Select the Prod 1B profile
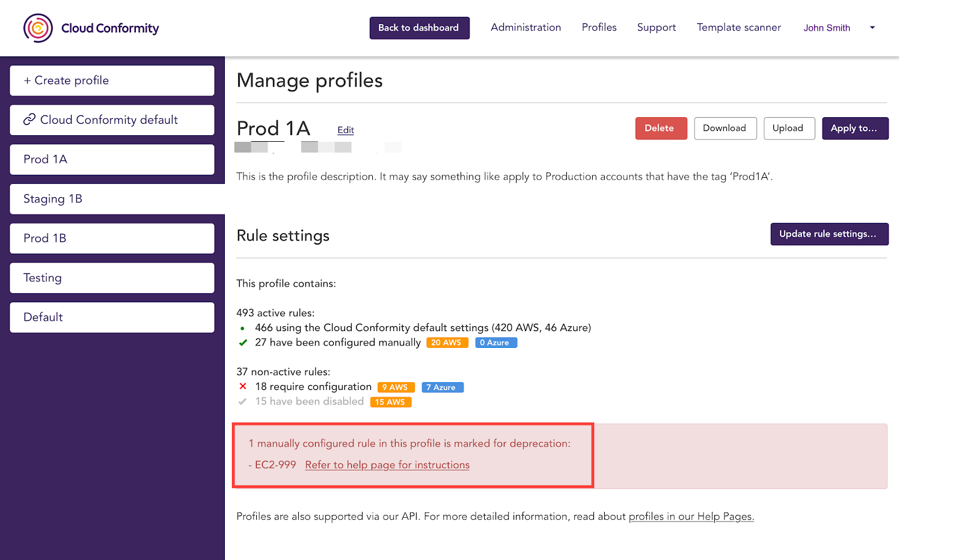Image resolution: width=962 pixels, height=560 pixels. 112,238
